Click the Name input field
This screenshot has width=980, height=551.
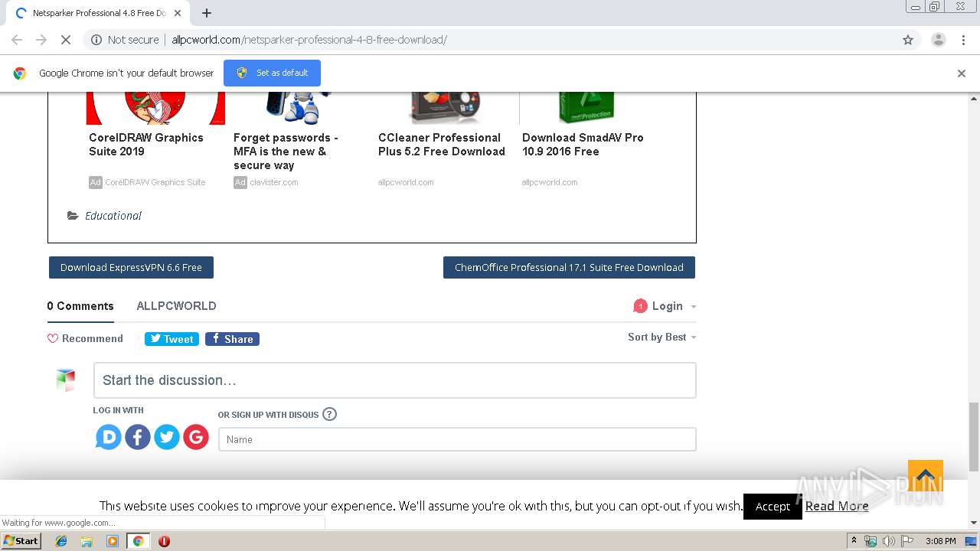pos(457,439)
